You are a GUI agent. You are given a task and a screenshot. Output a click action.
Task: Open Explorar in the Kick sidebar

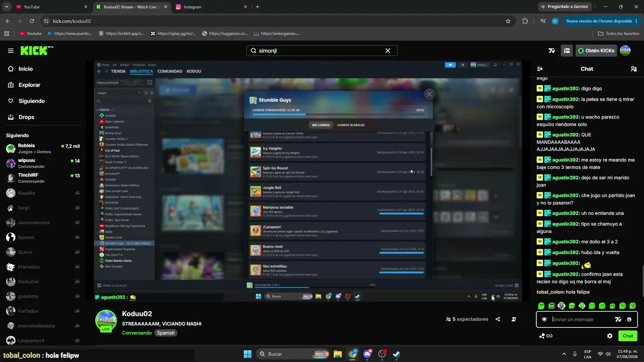24,85
